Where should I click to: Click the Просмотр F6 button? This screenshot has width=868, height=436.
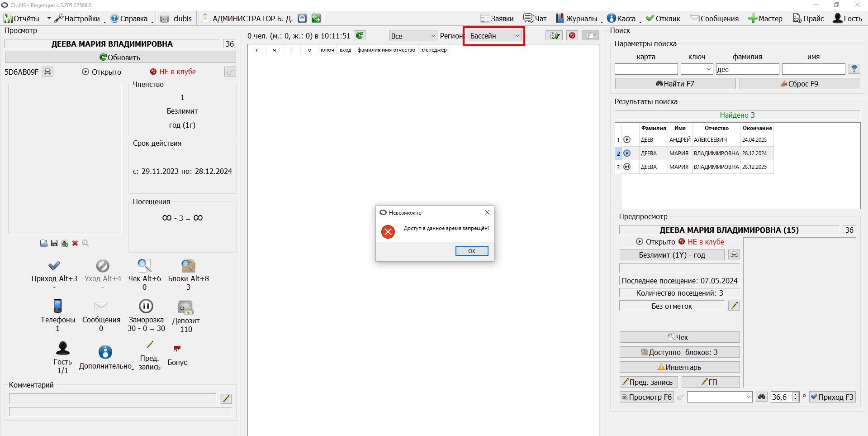647,397
